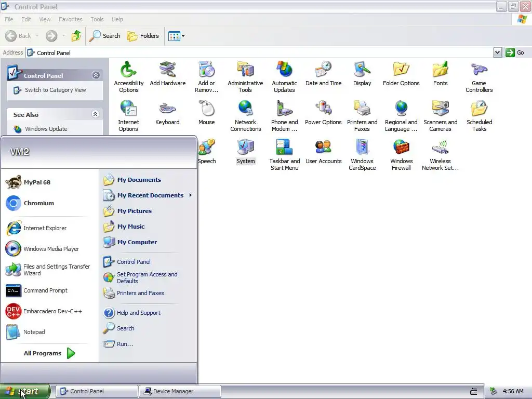Screen dimensions: 532x399
Task: Go up one folder level
Action: pyautogui.click(x=76, y=36)
